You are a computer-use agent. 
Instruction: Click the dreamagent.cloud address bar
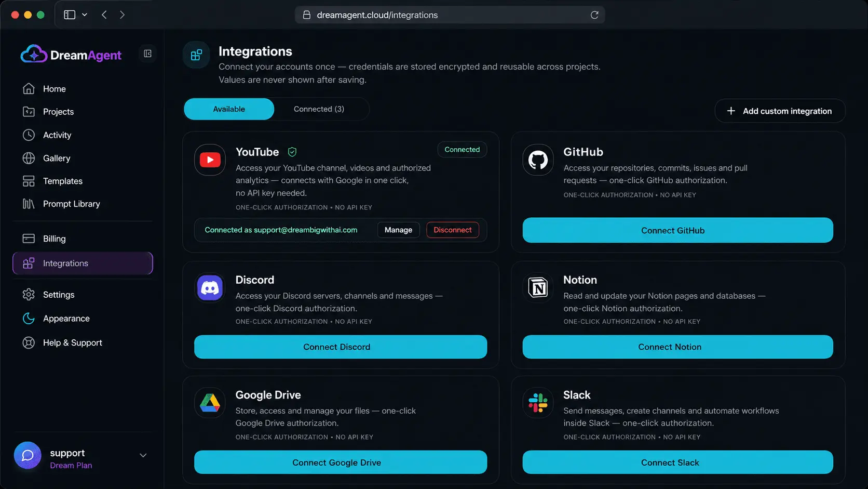coord(450,15)
